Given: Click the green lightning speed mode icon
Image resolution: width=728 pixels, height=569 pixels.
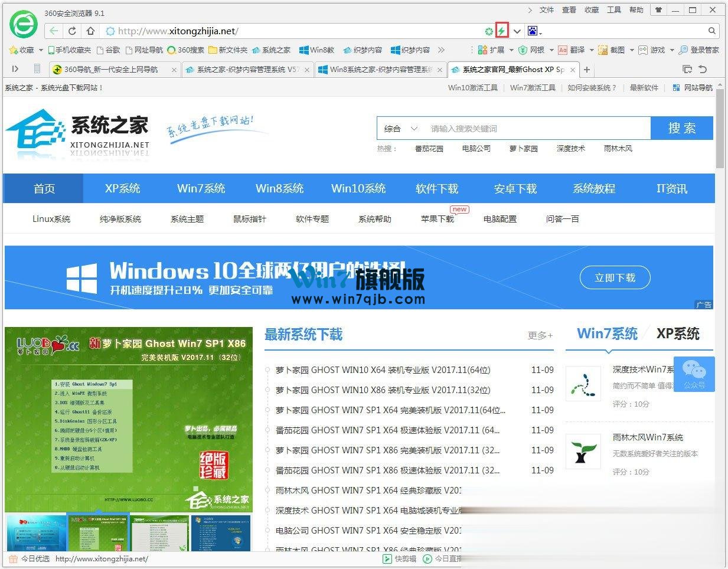Looking at the screenshot, I should [x=501, y=31].
